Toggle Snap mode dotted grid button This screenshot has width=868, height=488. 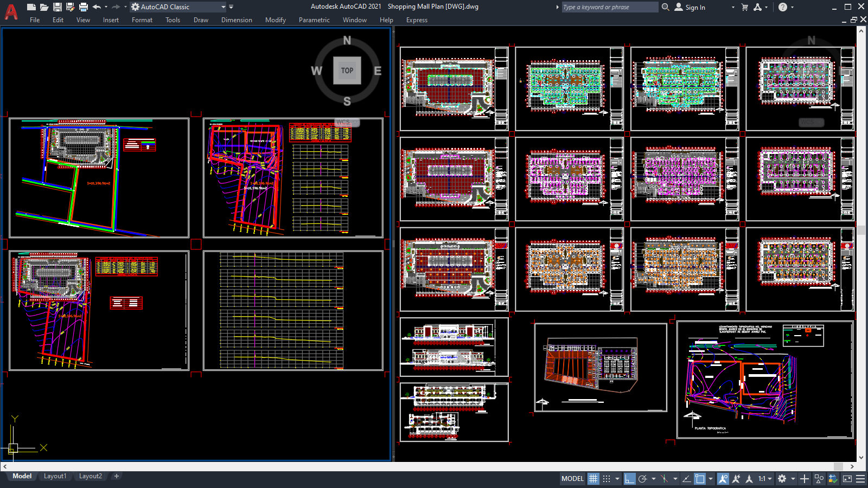607,479
